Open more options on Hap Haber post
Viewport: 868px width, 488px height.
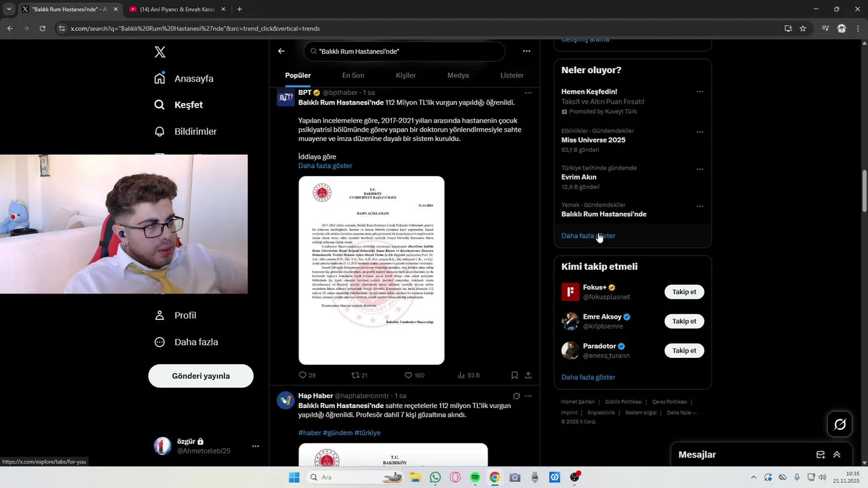528,396
